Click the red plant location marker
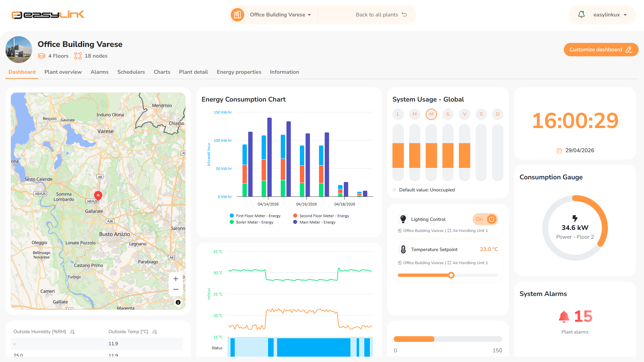This screenshot has height=362, width=644. click(98, 195)
